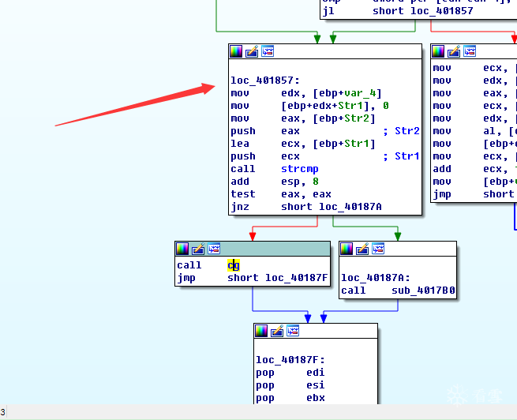Screen dimensions: 517x420
Task: Click group-nodes icon on the 'mov ecx' right block
Action: (x=470, y=51)
